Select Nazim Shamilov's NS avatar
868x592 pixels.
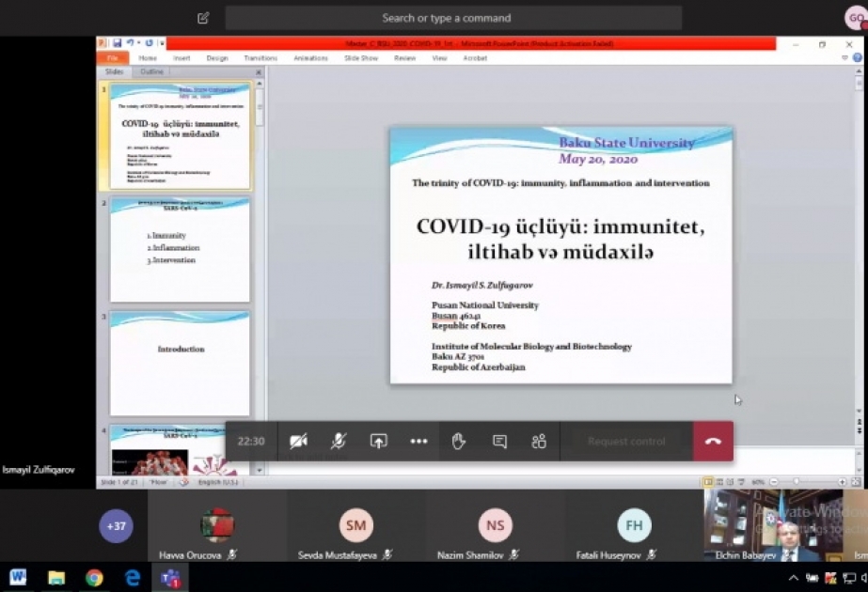(495, 524)
